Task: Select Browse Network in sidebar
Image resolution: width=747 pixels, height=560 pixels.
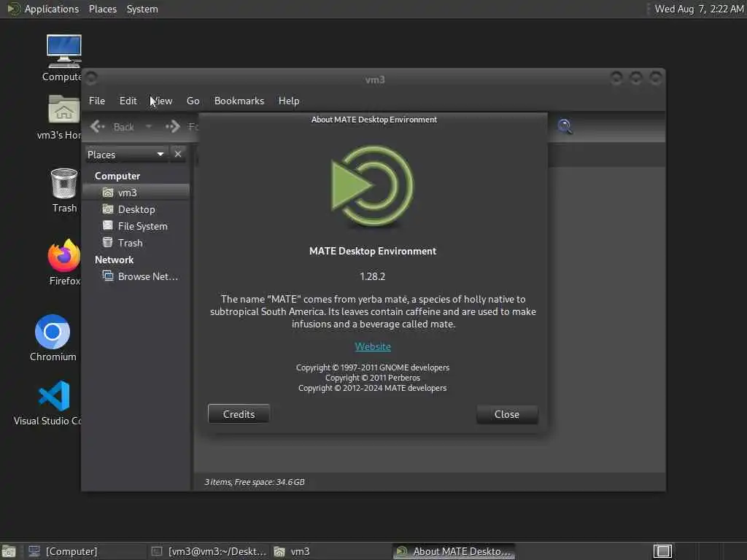Action: click(x=136, y=276)
